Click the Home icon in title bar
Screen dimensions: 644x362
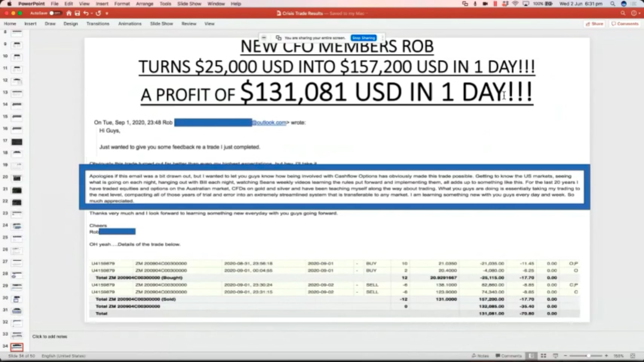[69, 13]
